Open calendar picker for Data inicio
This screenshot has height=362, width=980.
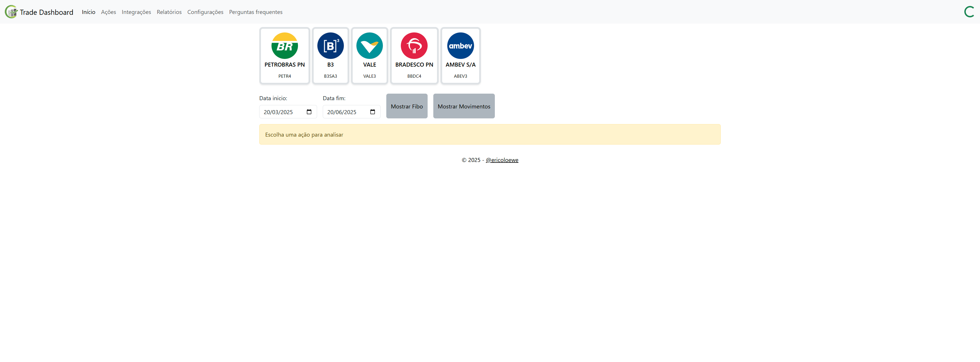tap(309, 112)
